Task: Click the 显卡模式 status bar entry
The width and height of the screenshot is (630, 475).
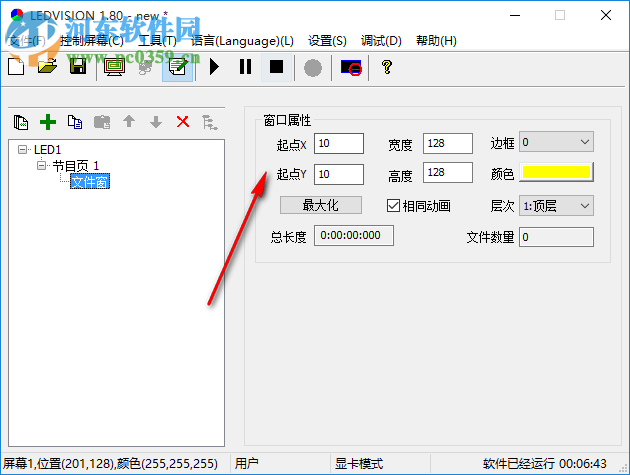Action: [x=359, y=463]
